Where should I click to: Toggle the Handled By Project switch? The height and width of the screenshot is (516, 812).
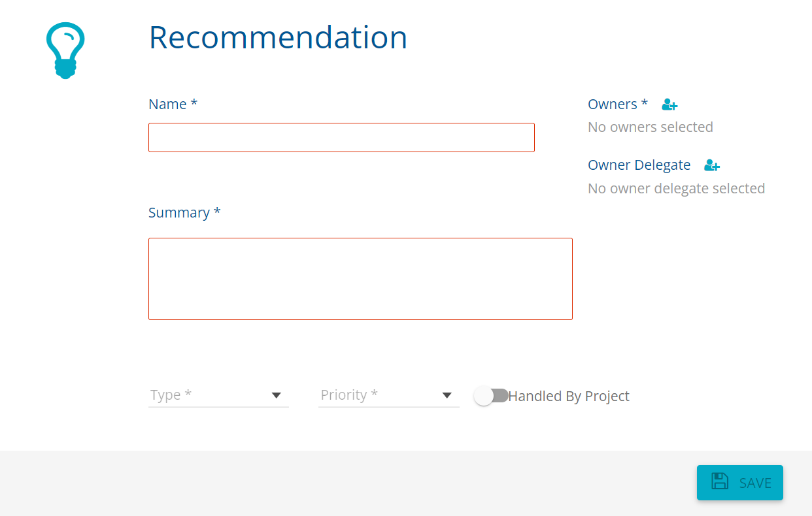pos(492,396)
